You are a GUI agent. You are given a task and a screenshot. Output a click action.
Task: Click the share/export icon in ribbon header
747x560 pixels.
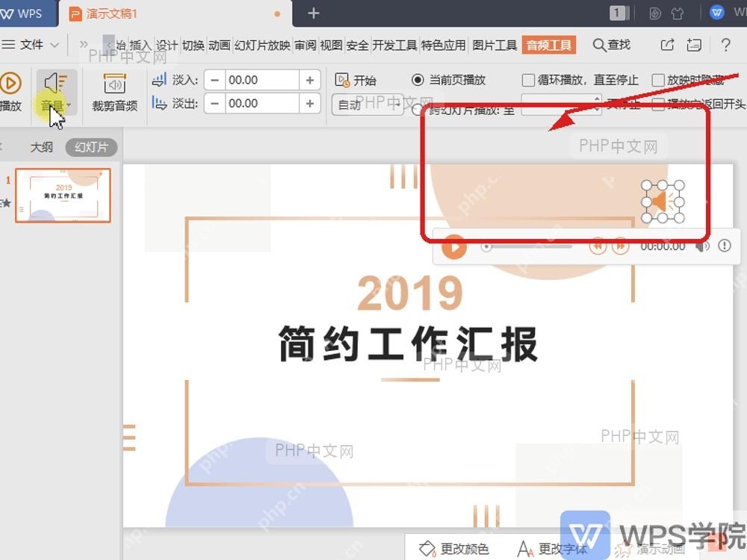pos(667,45)
